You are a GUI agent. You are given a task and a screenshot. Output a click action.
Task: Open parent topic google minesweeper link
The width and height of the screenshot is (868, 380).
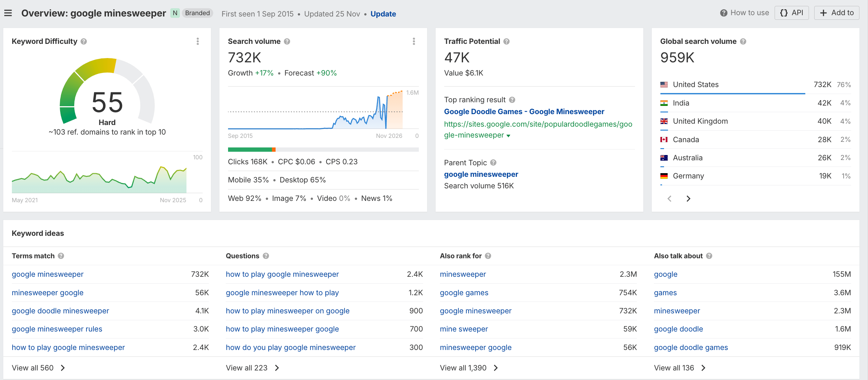pos(481,174)
